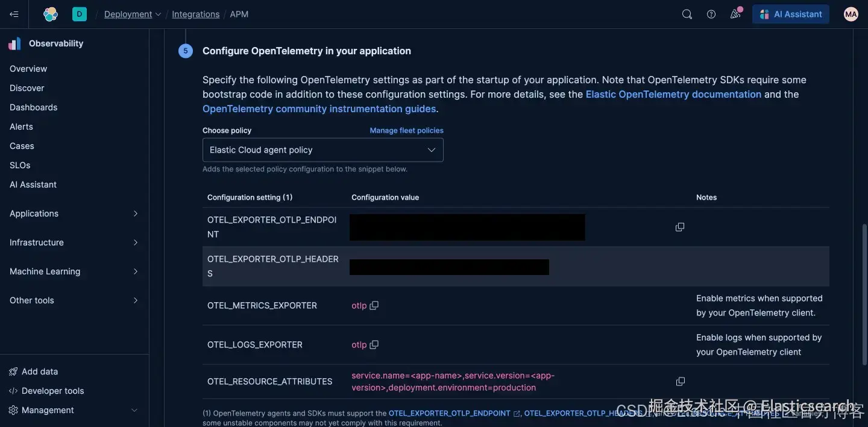Click the service.name resource attributes value
This screenshot has width=868, height=427.
453,382
